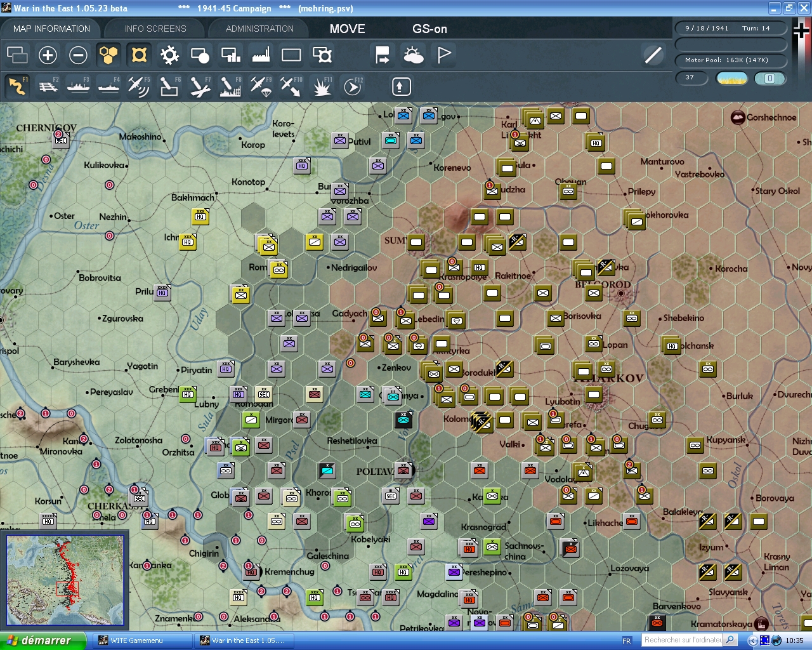Click the KHARKOV city label
Screen dimensions: 812x650
point(610,378)
